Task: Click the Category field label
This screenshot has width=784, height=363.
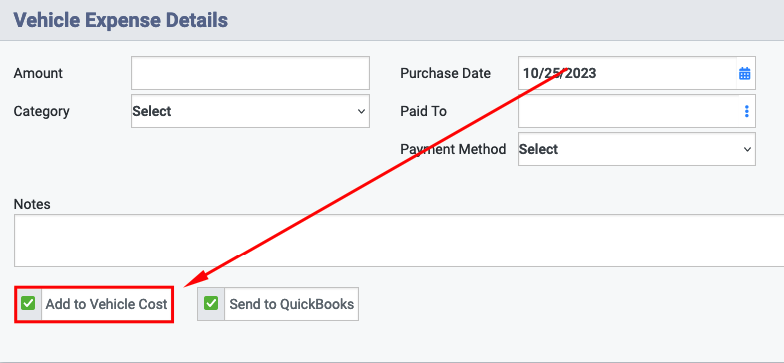Action: tap(42, 111)
